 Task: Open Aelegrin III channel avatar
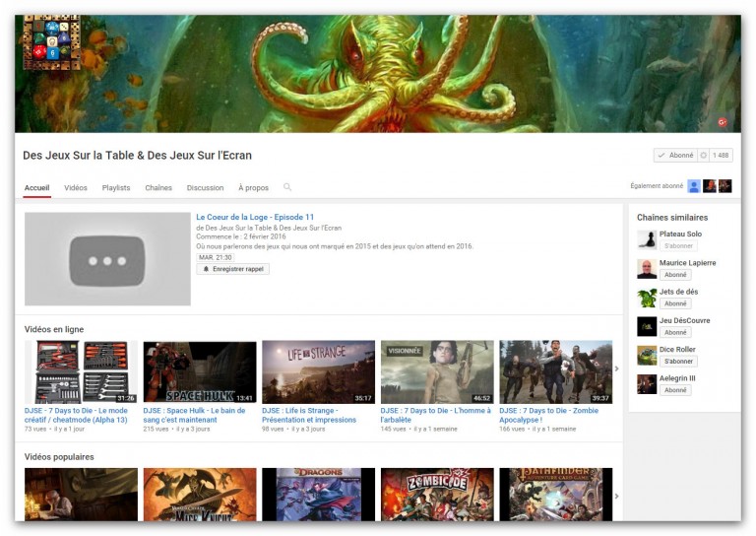[647, 384]
